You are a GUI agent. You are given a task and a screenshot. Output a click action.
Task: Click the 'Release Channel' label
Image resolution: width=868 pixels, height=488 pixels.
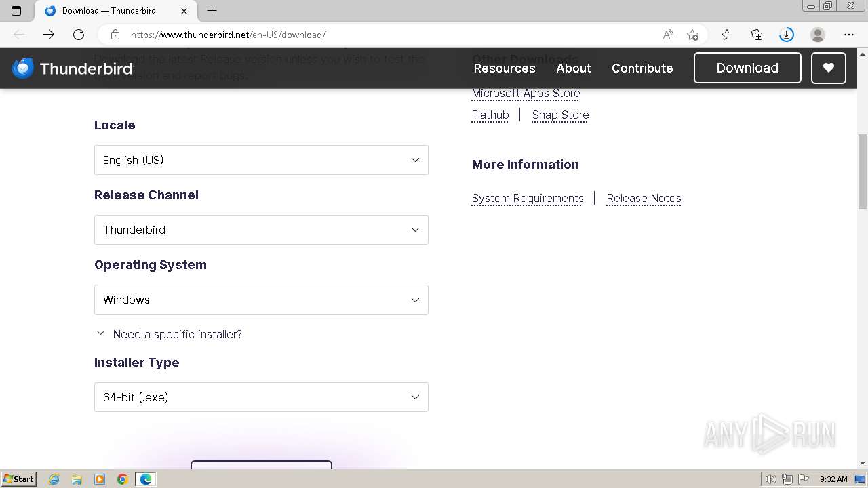[x=146, y=195]
